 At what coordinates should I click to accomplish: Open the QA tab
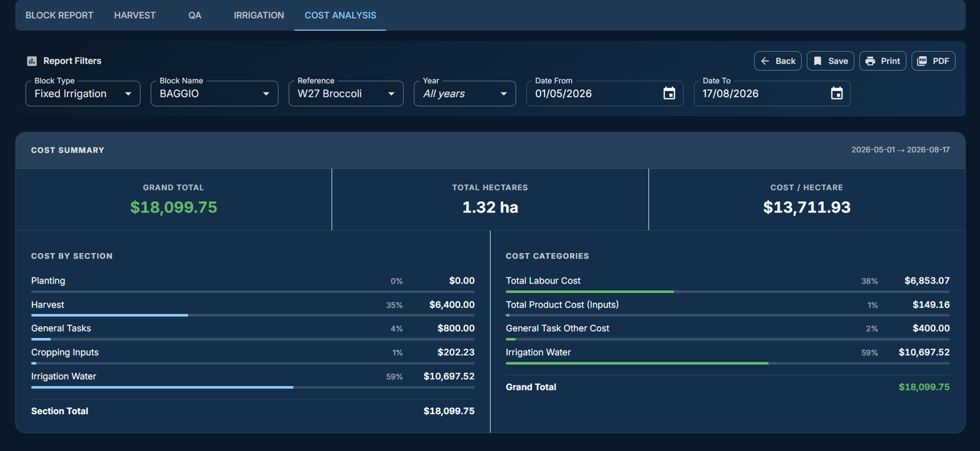(195, 15)
